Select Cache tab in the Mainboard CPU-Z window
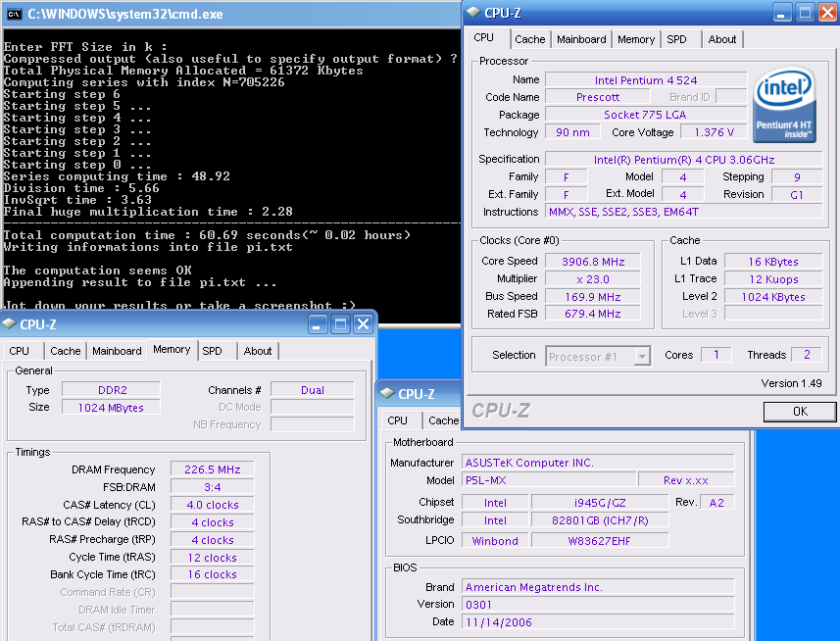The height and width of the screenshot is (641, 840). coord(442,420)
